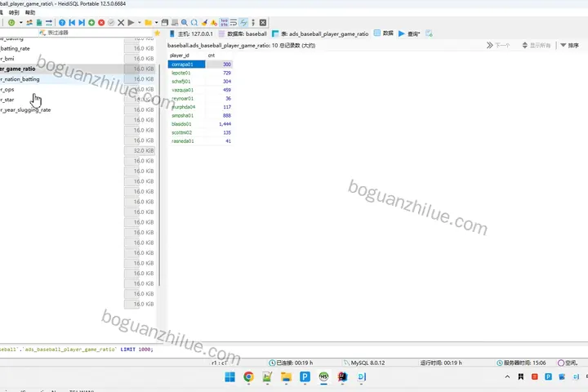Open the dropdown beside the folder icon
The image size is (588, 392).
(x=156, y=23)
